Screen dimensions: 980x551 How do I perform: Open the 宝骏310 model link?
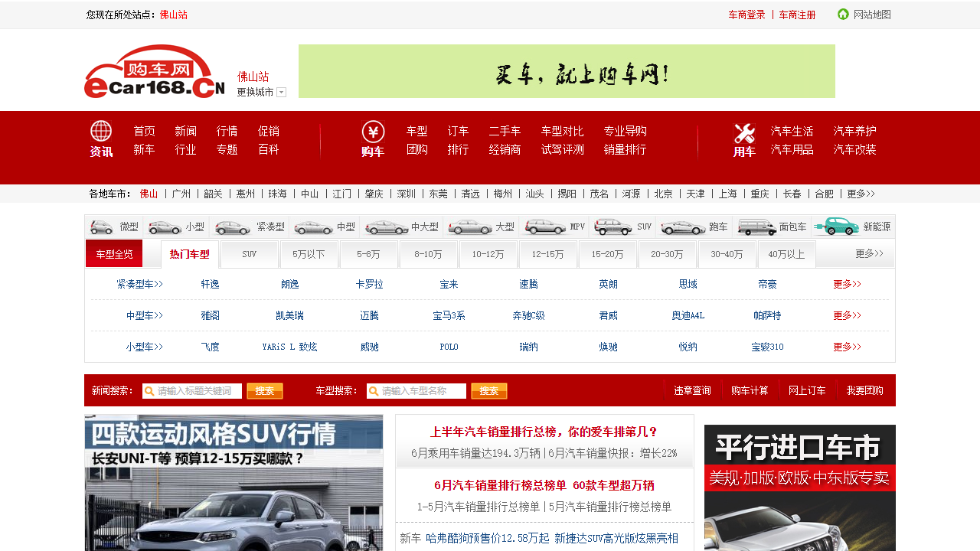pyautogui.click(x=768, y=347)
